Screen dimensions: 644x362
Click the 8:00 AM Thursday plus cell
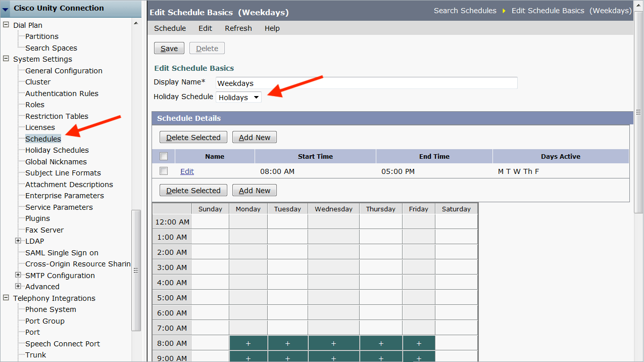381,343
